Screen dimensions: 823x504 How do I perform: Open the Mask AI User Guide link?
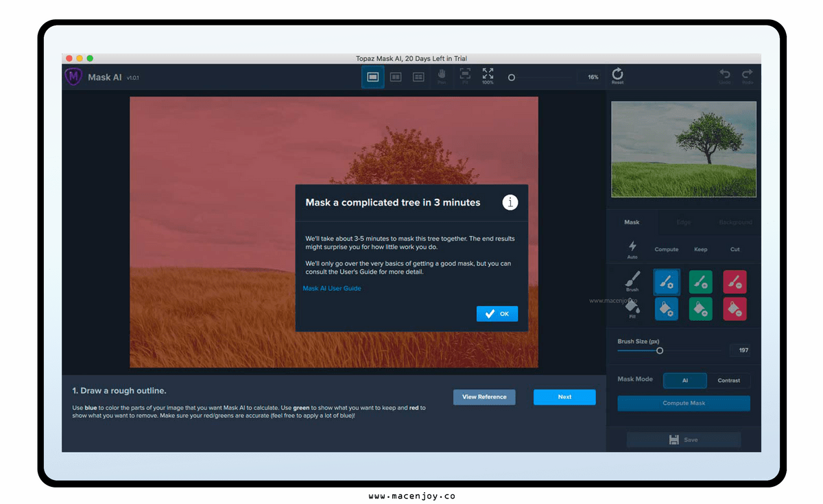332,289
